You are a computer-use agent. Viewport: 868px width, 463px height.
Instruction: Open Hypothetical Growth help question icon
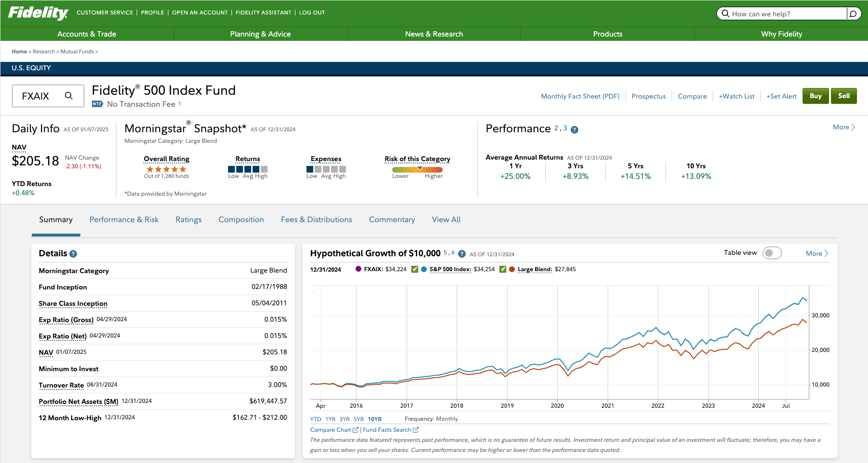[462, 254]
